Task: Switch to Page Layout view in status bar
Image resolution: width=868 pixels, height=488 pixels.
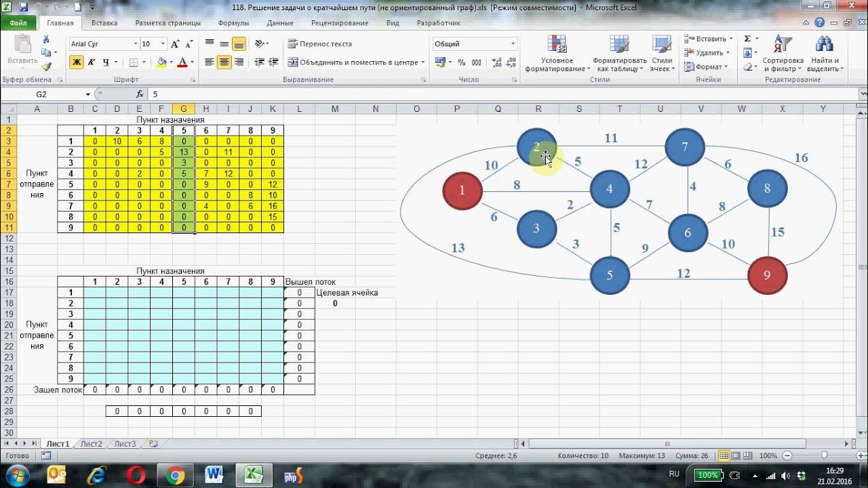Action: click(736, 455)
